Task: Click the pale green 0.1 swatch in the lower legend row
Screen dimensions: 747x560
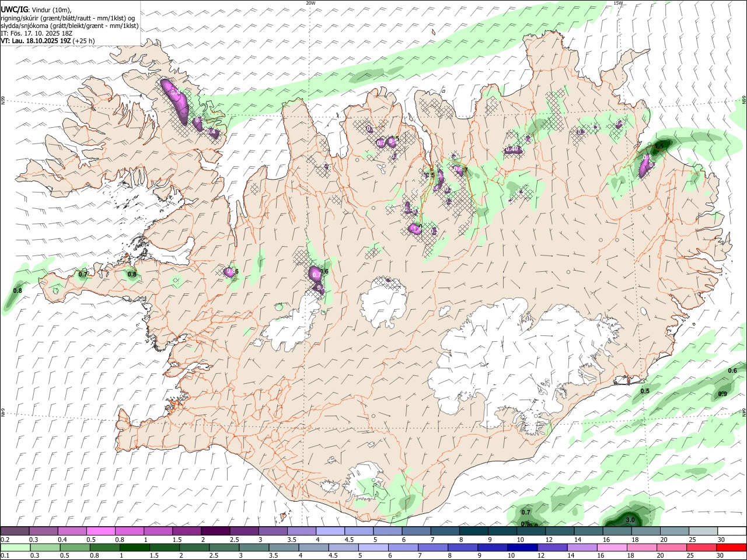Action: [x=16, y=547]
